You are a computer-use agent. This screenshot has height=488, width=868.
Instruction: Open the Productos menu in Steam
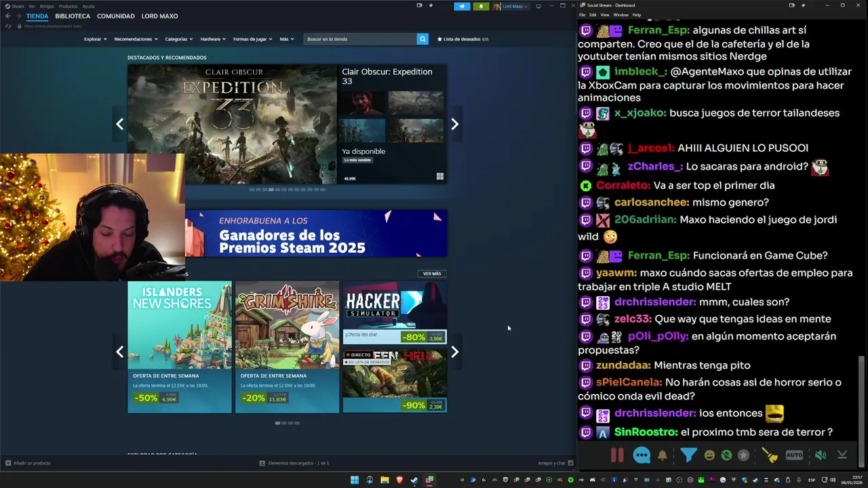point(68,6)
